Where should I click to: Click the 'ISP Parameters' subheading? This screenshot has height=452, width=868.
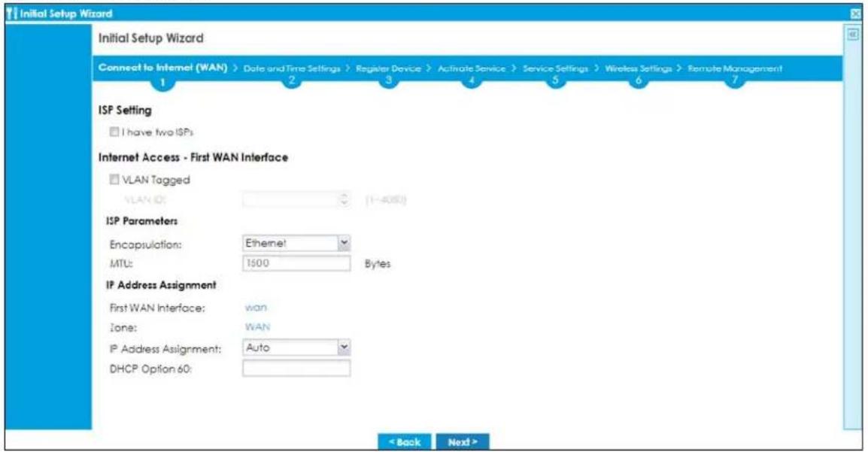(x=141, y=221)
